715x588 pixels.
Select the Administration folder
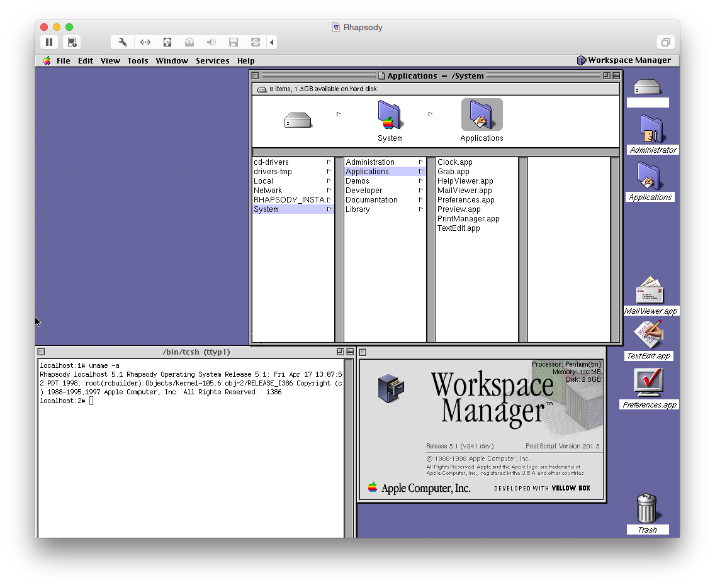[385, 162]
